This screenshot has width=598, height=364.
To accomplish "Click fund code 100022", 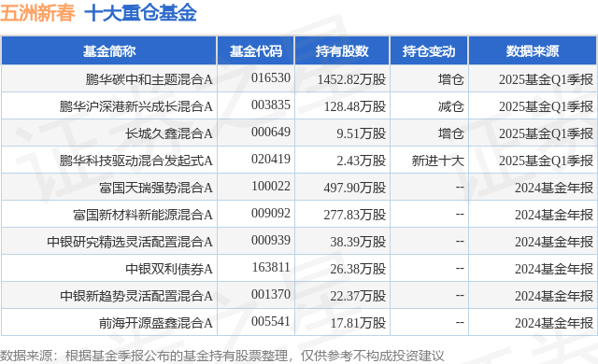I will pos(271,186).
